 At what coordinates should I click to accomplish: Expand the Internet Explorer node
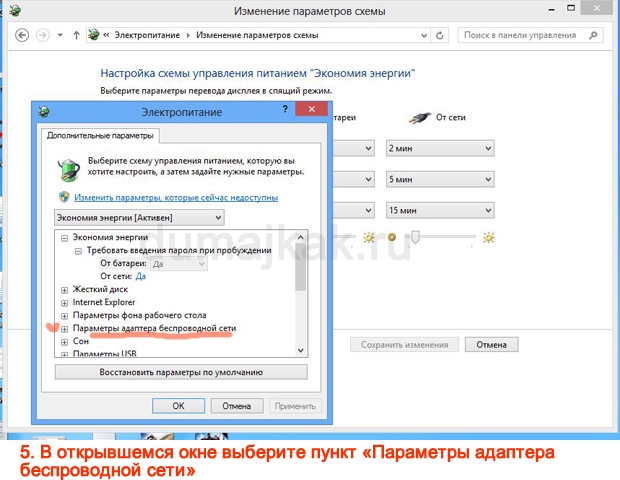(x=64, y=303)
